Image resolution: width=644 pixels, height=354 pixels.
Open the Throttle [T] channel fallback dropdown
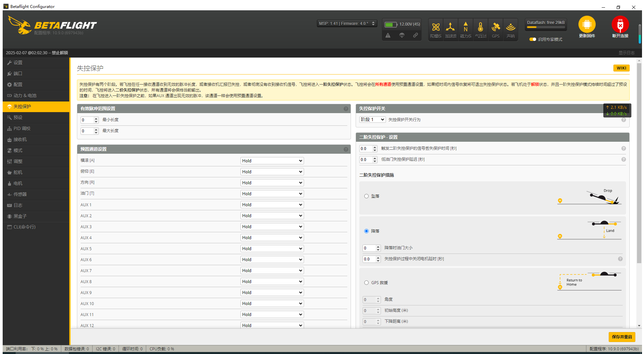(x=272, y=194)
